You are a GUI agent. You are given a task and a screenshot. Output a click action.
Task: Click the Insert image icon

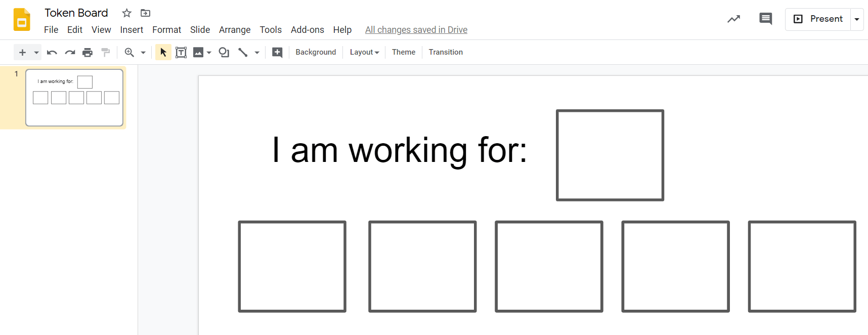[198, 52]
